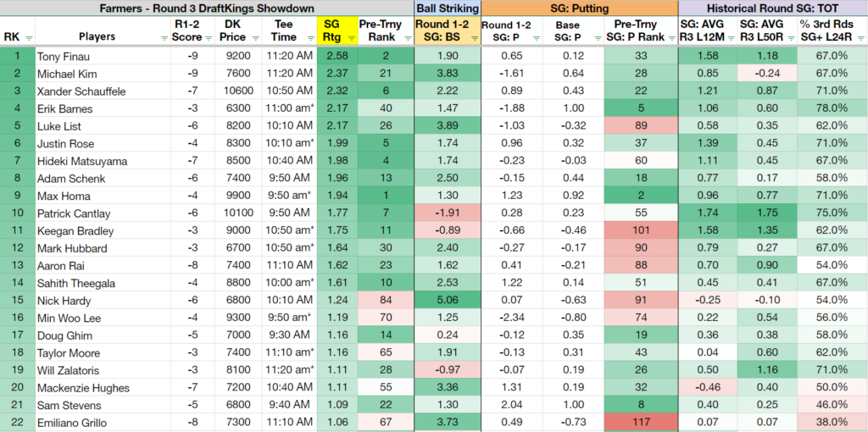Select the Ball Striking group header
868x432 pixels.
pyautogui.click(x=448, y=8)
